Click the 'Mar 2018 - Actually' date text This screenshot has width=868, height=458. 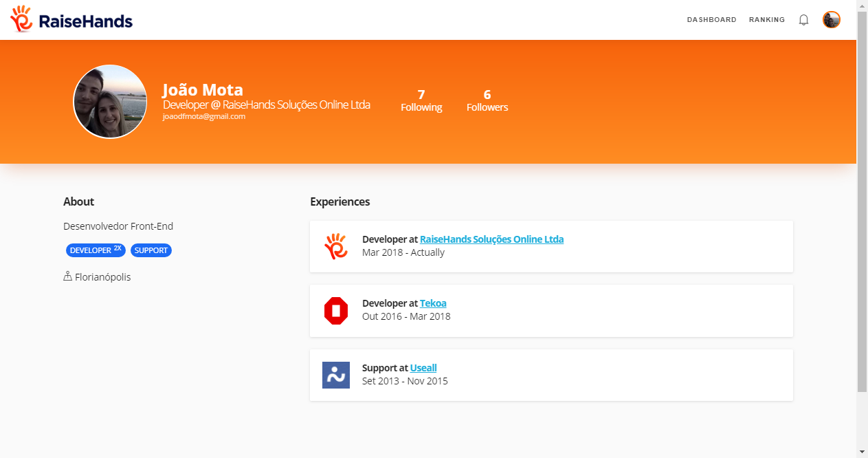coord(403,252)
